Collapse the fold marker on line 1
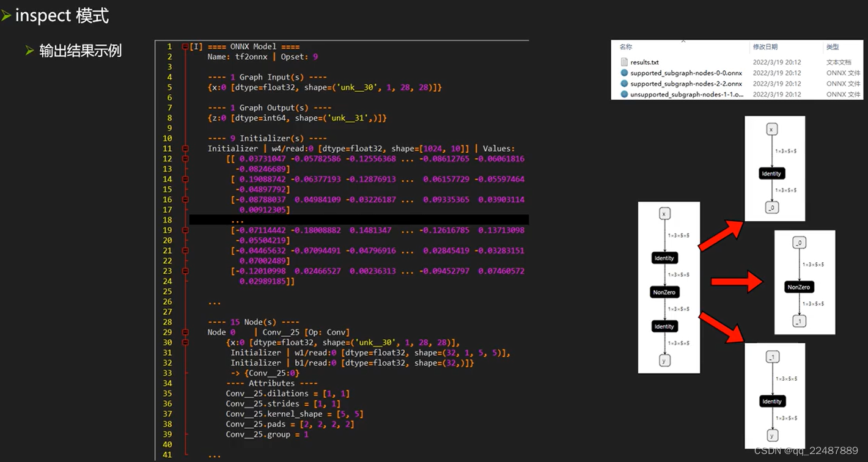This screenshot has height=462, width=868. [185, 46]
